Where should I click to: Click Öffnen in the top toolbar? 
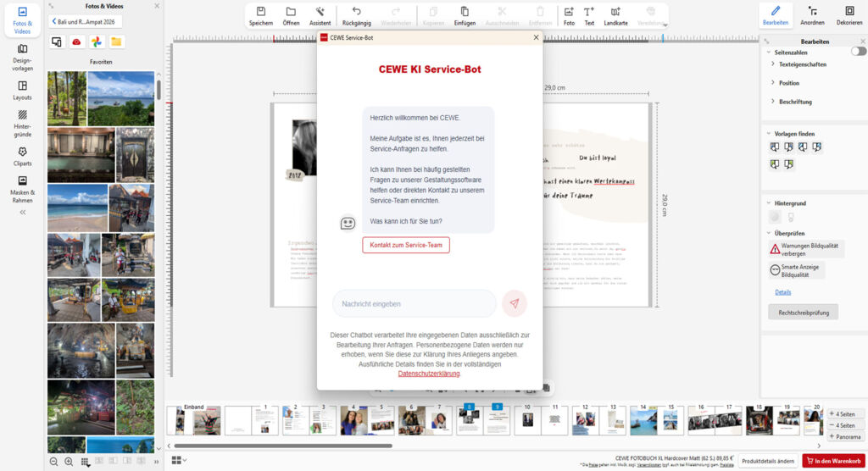tap(291, 16)
